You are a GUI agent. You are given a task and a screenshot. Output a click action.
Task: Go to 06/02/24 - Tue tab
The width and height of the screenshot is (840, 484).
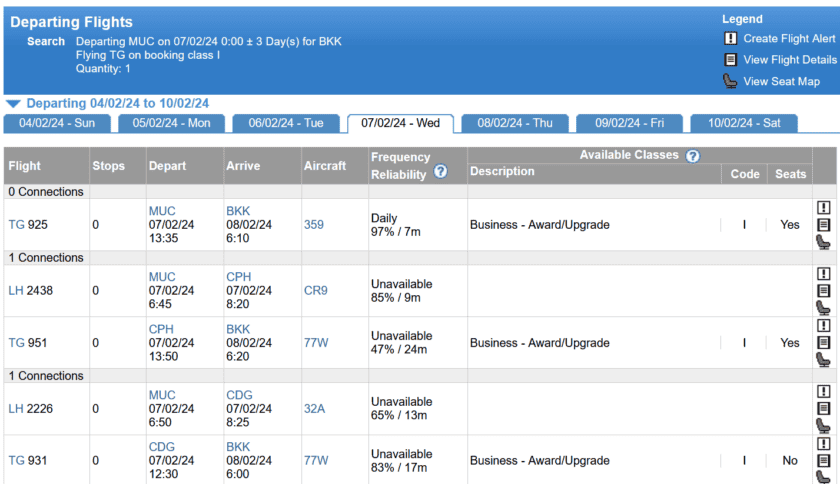click(x=286, y=123)
